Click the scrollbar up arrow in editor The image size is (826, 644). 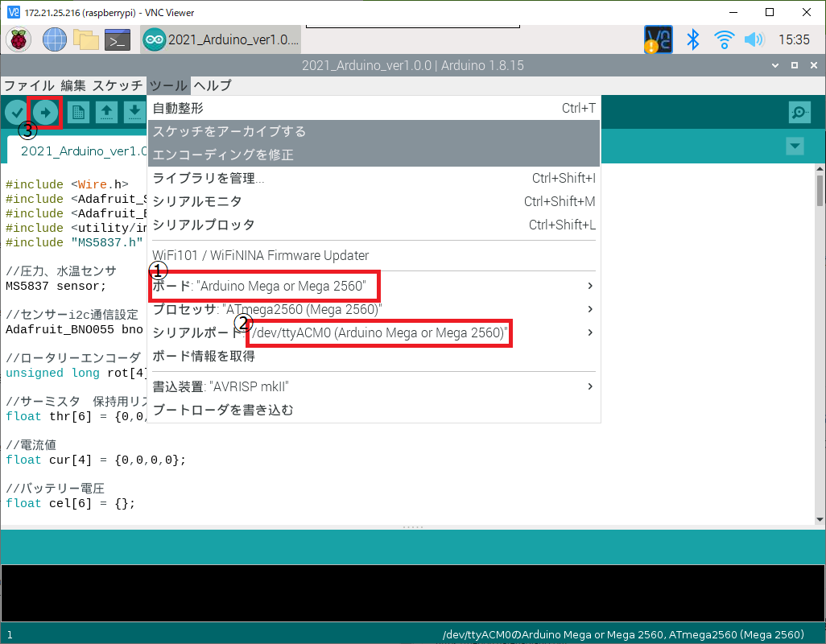tap(820, 168)
